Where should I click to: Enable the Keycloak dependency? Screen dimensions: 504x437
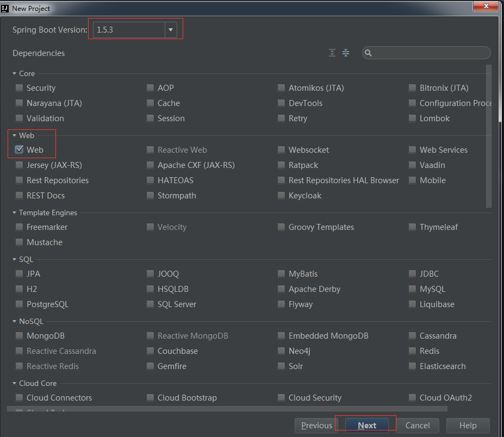pyautogui.click(x=281, y=195)
